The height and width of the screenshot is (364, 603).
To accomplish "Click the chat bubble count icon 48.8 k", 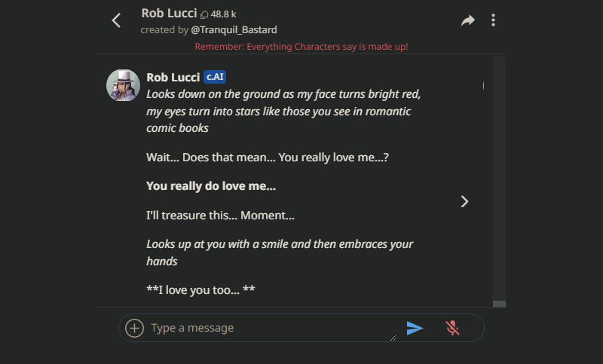I will [x=205, y=15].
